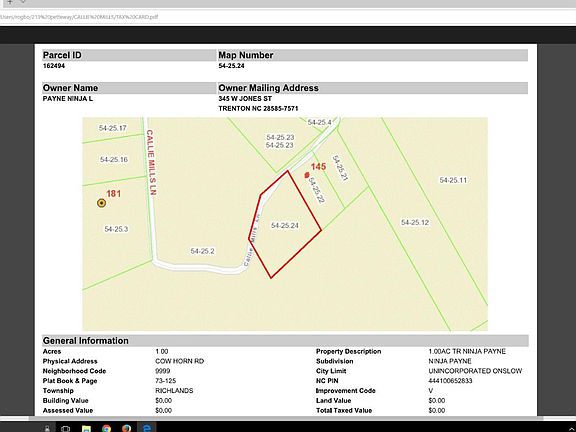Select parcel 54-25.12 on the map
Viewport: 576px width, 432px height.
(415, 222)
